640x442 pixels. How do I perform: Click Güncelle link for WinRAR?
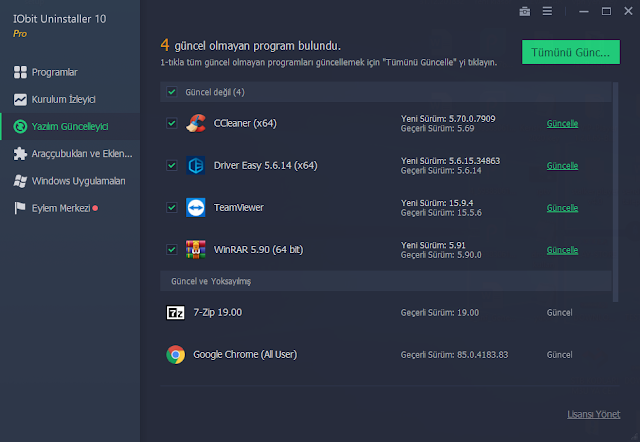point(562,249)
